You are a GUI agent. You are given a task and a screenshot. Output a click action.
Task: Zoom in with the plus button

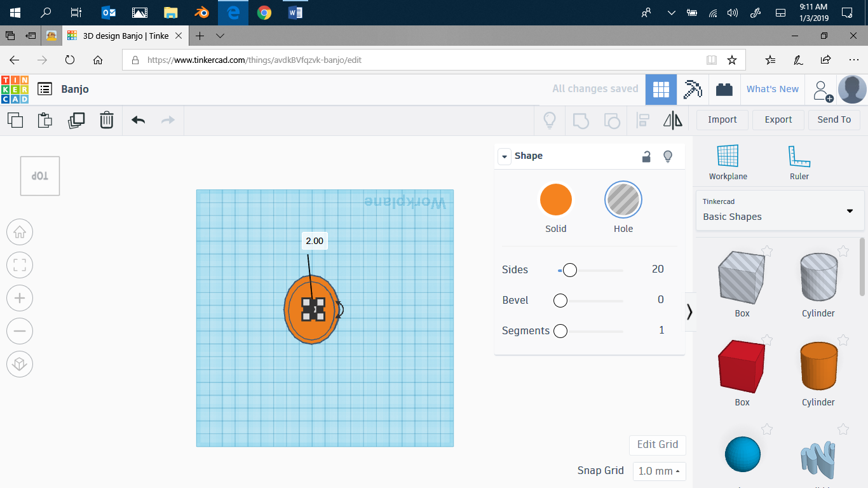point(20,298)
